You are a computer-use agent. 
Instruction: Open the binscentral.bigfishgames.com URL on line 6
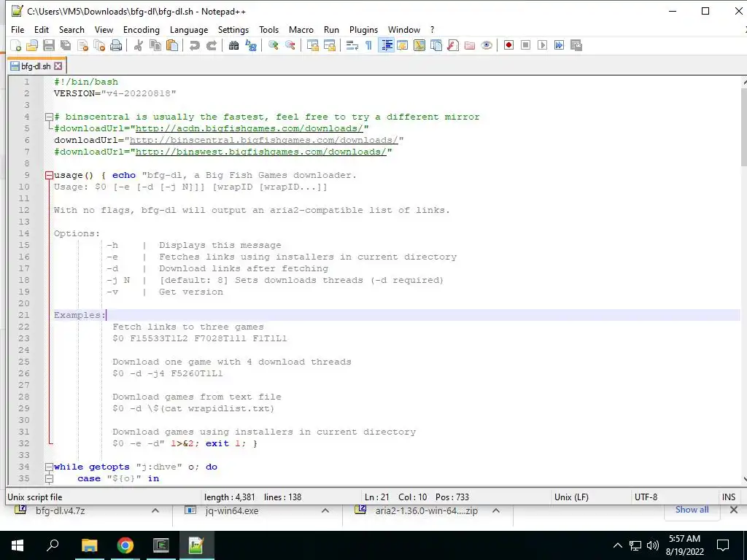tap(264, 140)
